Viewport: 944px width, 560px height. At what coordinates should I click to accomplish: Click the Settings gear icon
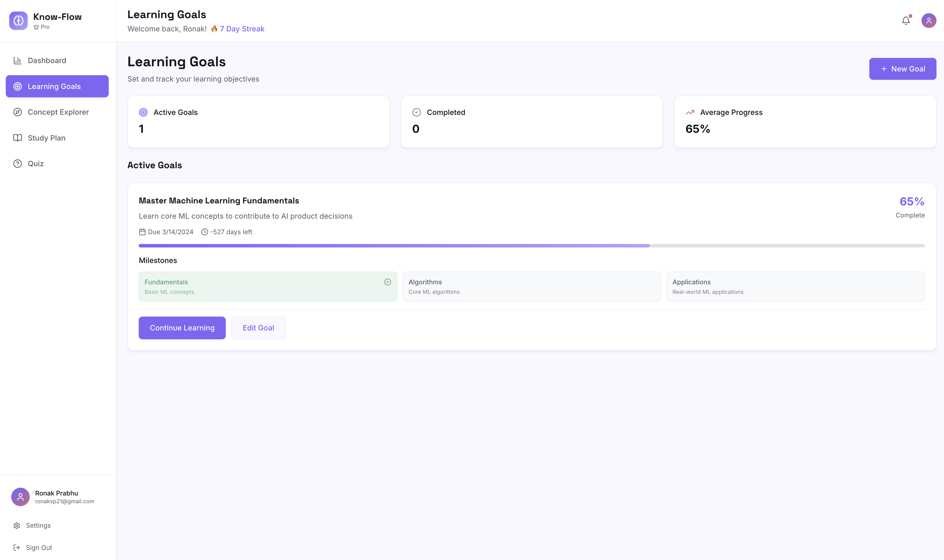tap(17, 526)
